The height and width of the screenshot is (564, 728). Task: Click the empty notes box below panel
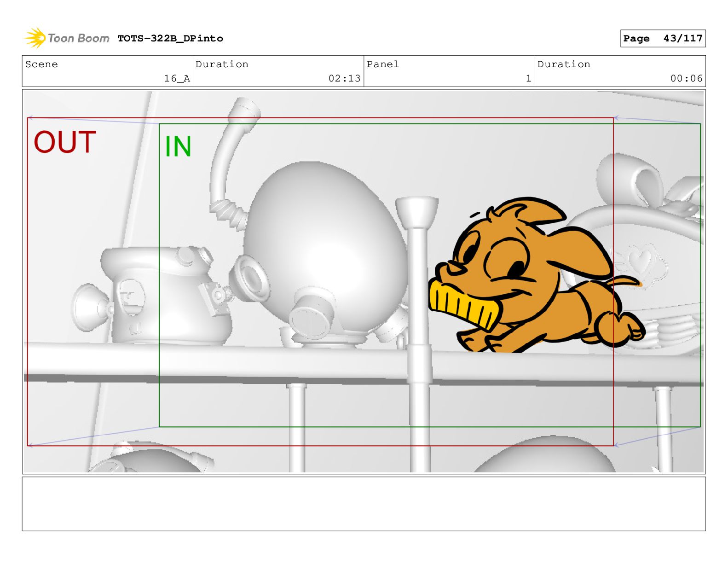tap(364, 504)
